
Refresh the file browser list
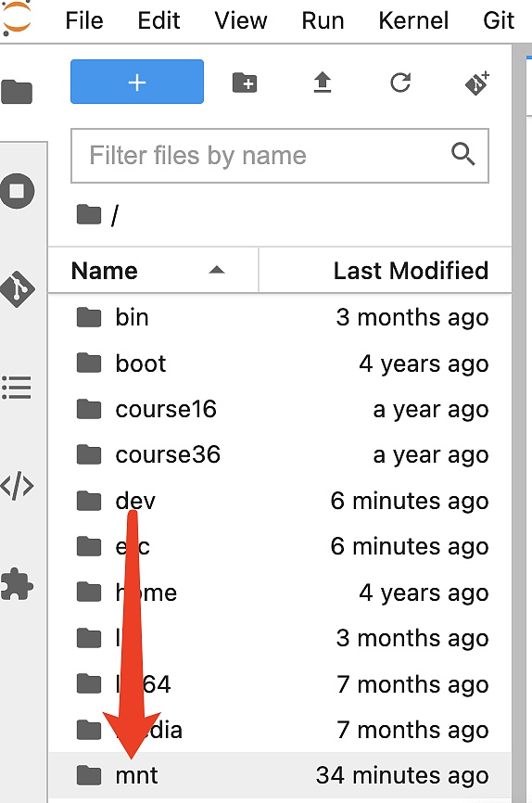pos(400,83)
